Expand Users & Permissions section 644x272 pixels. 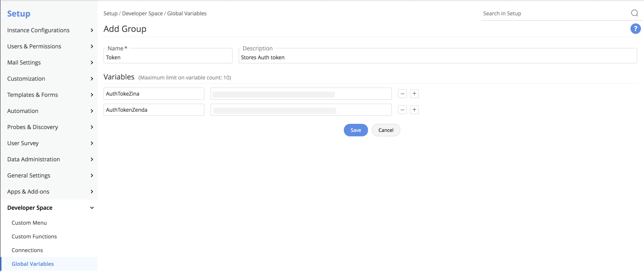click(x=50, y=46)
